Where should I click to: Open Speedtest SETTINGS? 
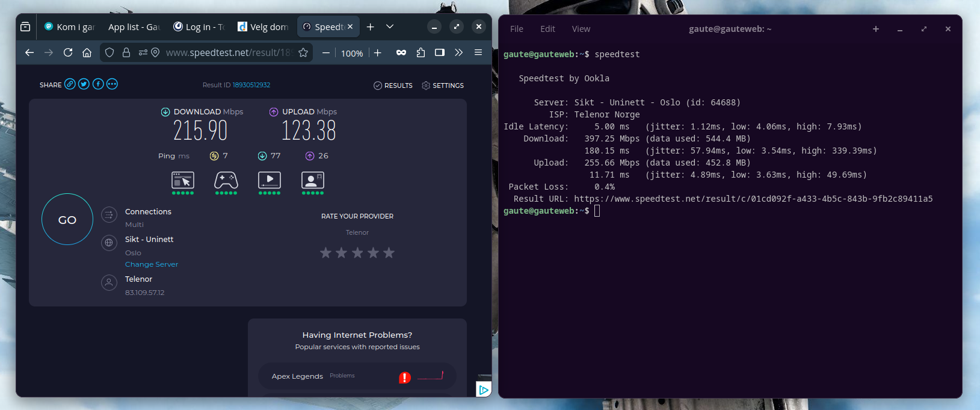coord(443,85)
